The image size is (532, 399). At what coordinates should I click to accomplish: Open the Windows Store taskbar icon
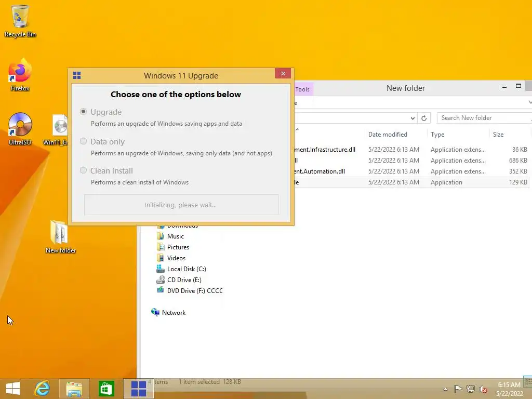pyautogui.click(x=106, y=389)
